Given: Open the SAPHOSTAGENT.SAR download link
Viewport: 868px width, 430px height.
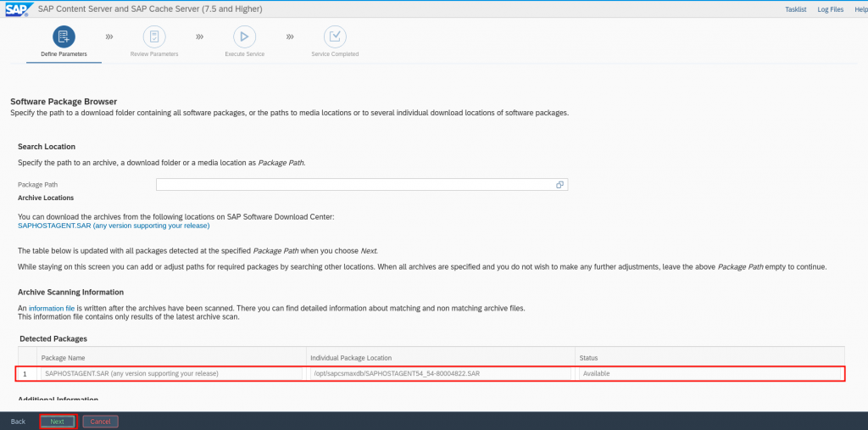Looking at the screenshot, I should tap(114, 226).
